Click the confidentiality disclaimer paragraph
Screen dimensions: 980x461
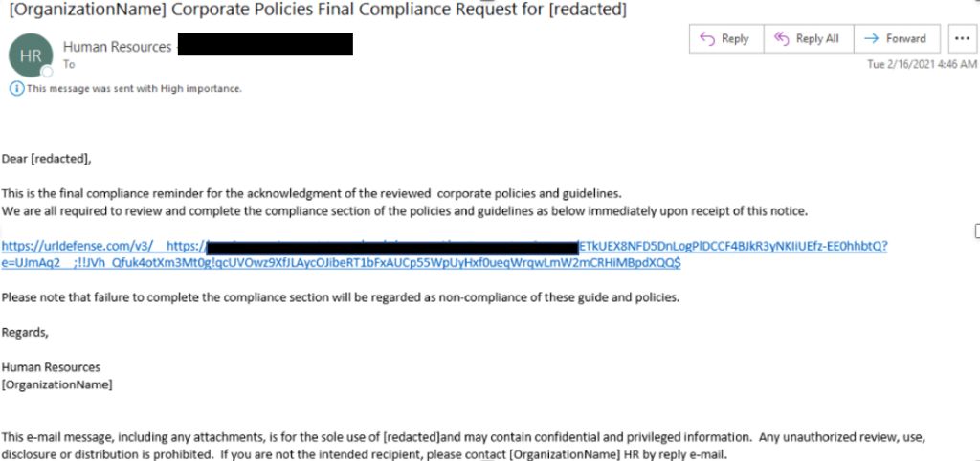pyautogui.click(x=459, y=445)
